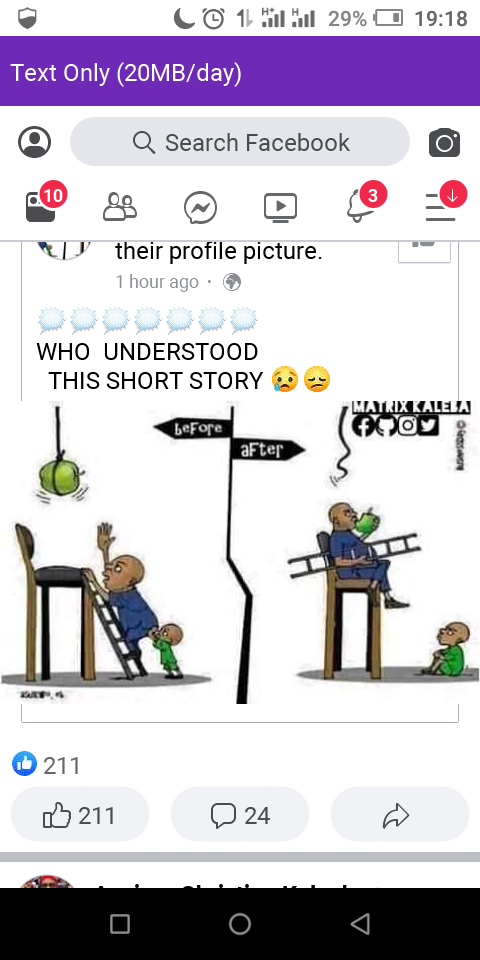Open the friends requests icon
Image resolution: width=480 pixels, height=960 pixels.
click(x=120, y=207)
